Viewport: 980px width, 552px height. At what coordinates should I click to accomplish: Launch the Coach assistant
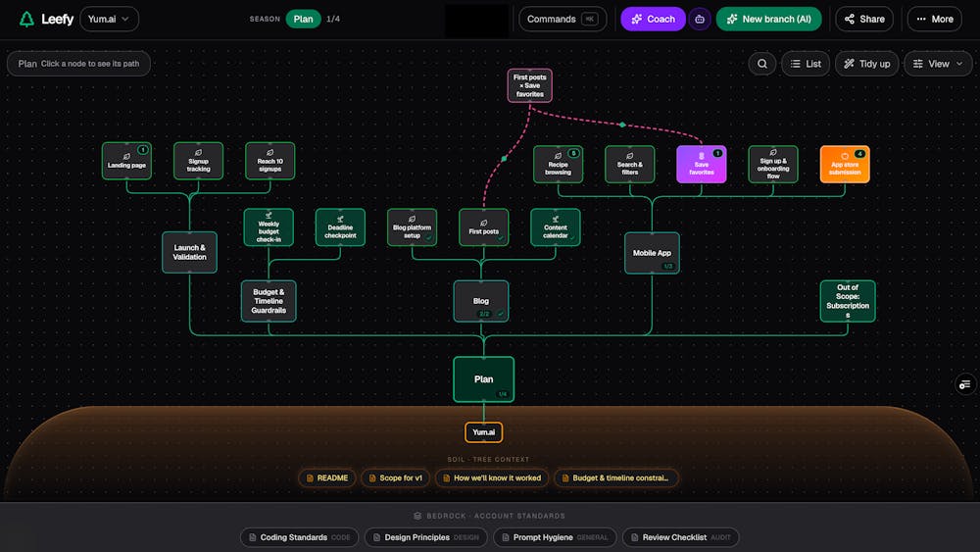coord(653,19)
